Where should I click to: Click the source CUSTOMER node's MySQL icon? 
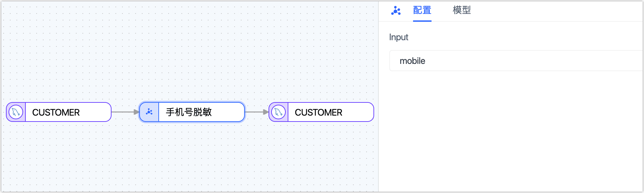[x=16, y=112]
